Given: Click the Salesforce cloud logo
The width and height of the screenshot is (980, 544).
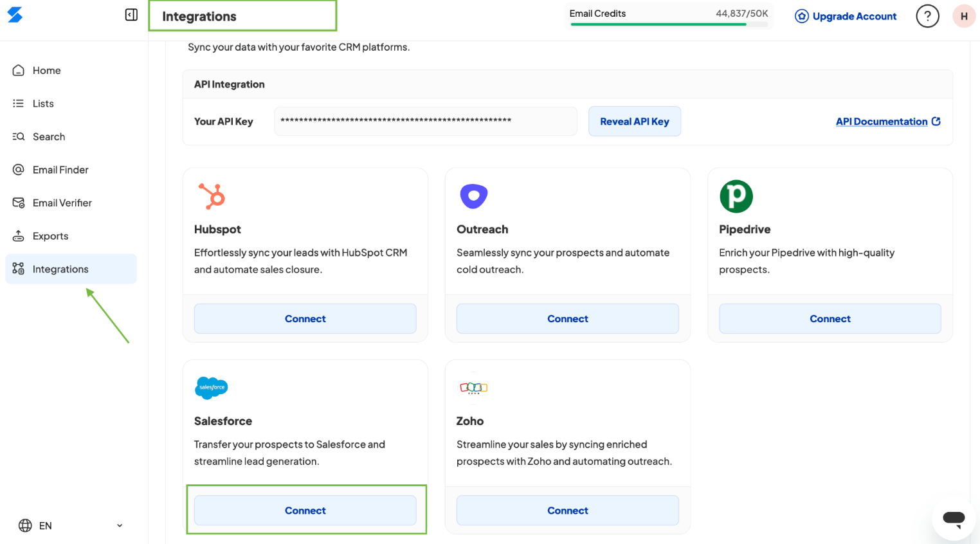Looking at the screenshot, I should (x=212, y=388).
